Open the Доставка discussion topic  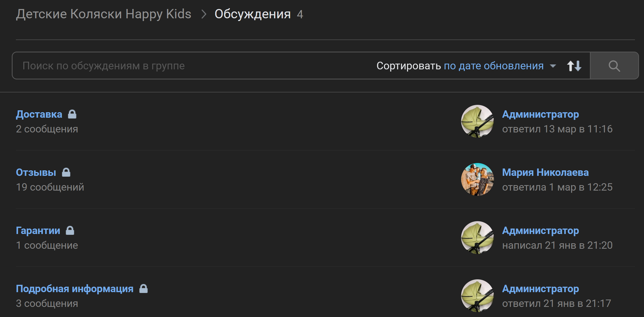tap(39, 114)
